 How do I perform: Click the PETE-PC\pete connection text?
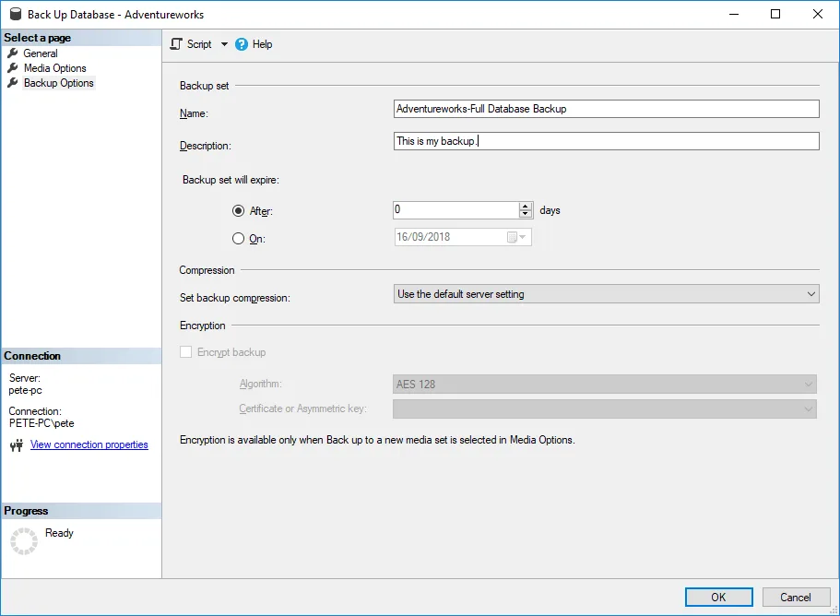coord(41,423)
